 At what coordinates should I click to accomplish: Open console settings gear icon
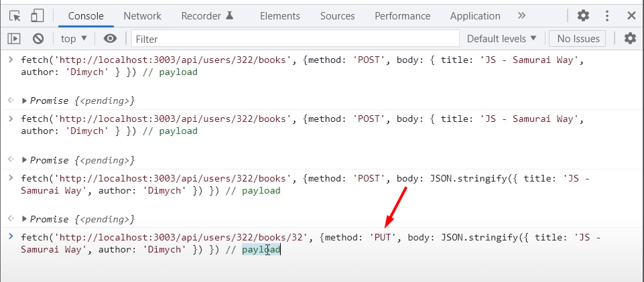[630, 39]
